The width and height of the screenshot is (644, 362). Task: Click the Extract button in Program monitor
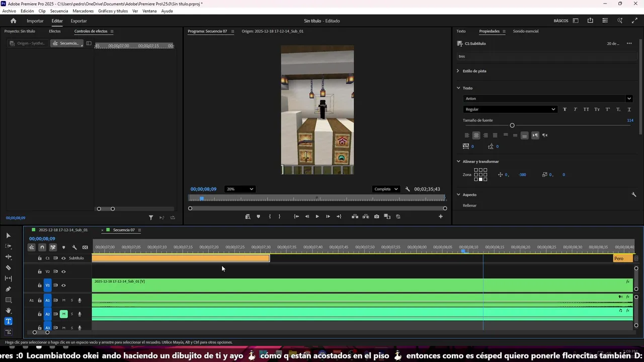pos(366,217)
